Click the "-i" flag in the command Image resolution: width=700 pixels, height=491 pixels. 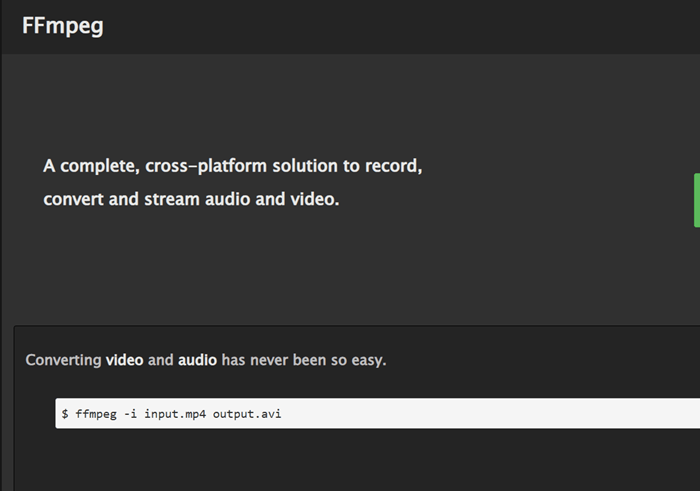pyautogui.click(x=130, y=413)
